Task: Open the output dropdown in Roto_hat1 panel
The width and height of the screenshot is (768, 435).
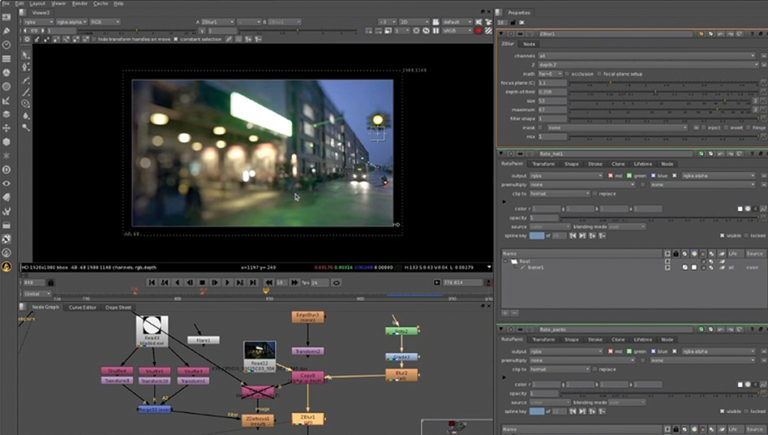Action: pos(566,175)
